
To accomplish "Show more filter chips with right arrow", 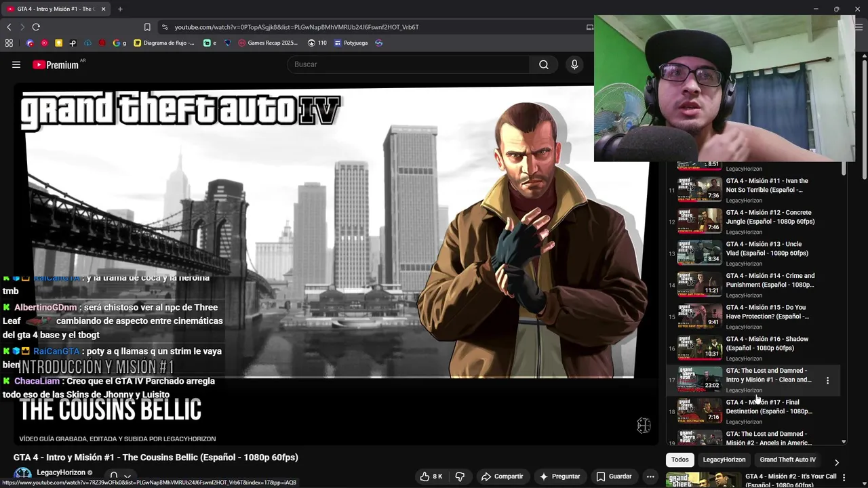I will pos(836,462).
